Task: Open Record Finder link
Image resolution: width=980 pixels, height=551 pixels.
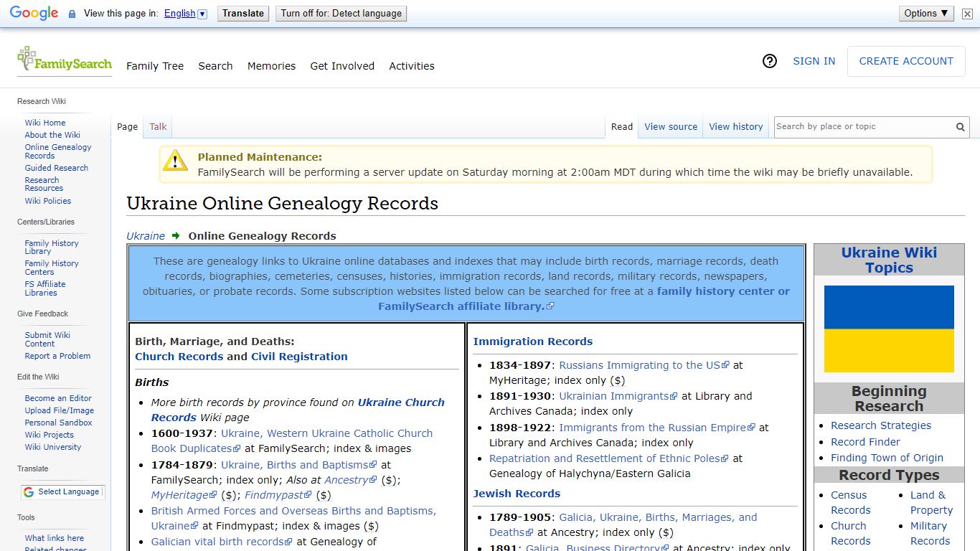Action: (x=865, y=442)
